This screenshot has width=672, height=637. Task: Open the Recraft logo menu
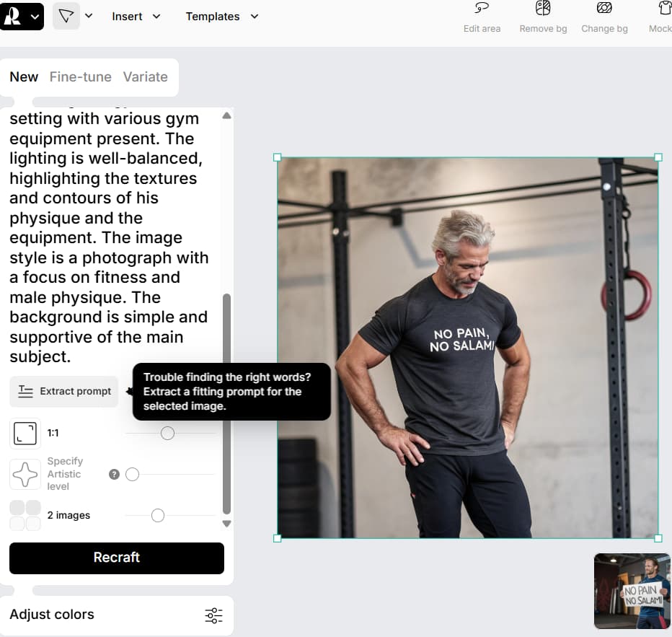(x=22, y=17)
